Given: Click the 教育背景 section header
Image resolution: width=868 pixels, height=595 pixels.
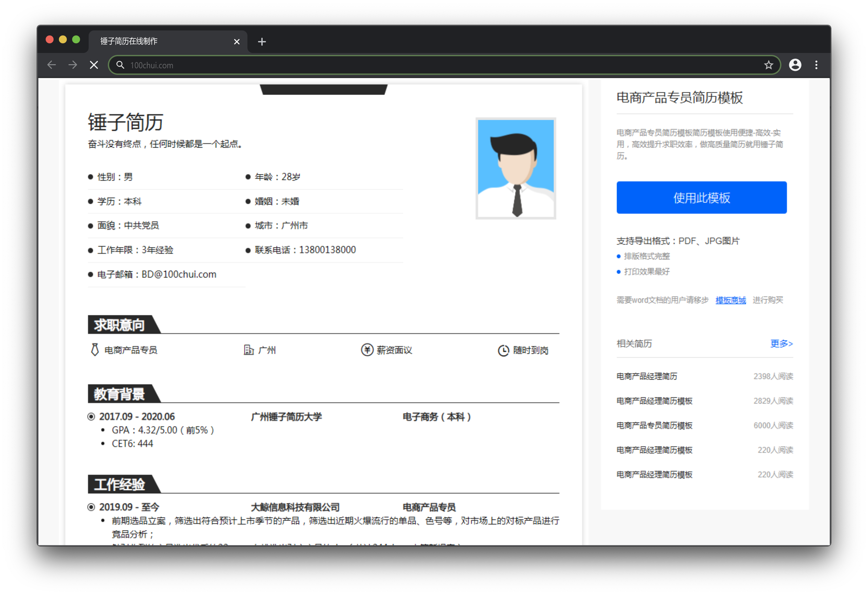Looking at the screenshot, I should (x=124, y=393).
